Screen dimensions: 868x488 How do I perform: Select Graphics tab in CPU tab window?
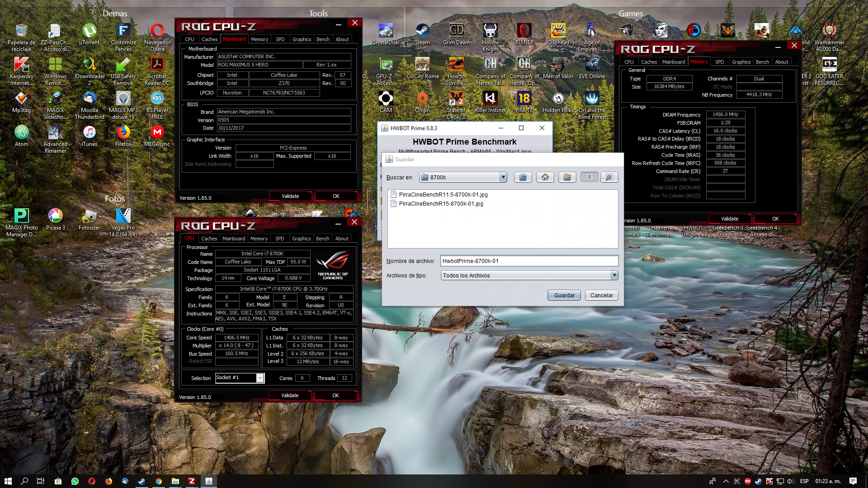click(x=301, y=239)
